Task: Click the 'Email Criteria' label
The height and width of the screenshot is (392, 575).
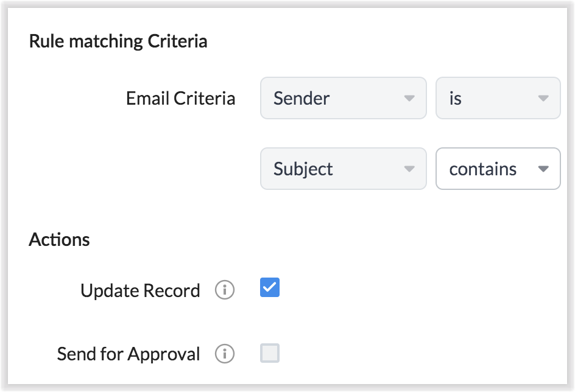Action: coord(180,98)
